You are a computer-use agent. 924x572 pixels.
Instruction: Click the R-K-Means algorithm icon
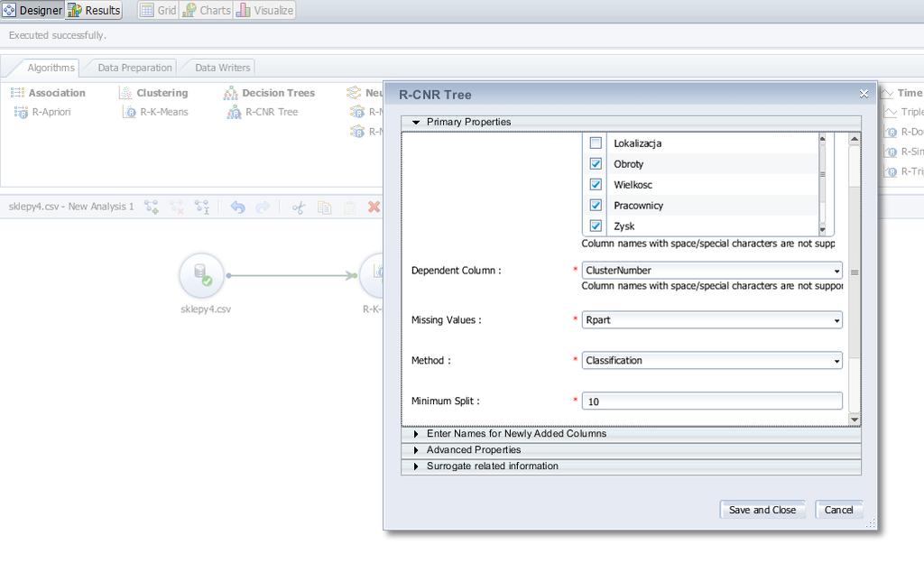(x=129, y=112)
